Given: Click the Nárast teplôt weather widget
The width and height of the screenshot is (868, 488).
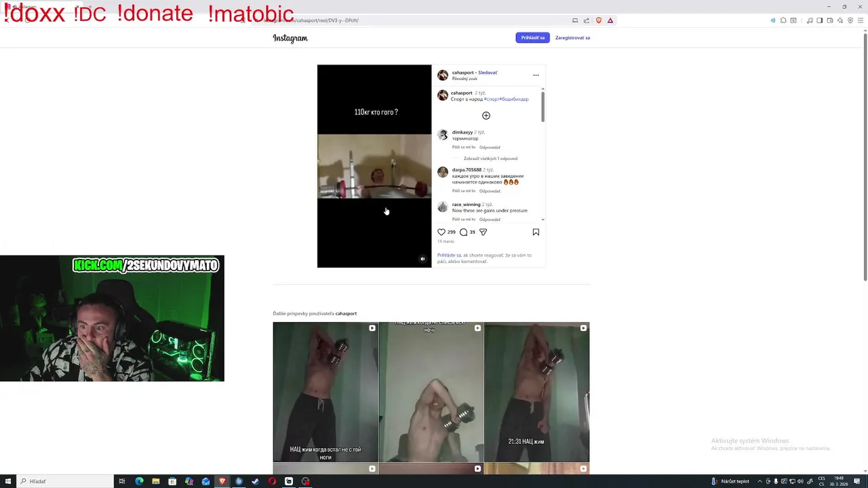Looking at the screenshot, I should pyautogui.click(x=730, y=481).
